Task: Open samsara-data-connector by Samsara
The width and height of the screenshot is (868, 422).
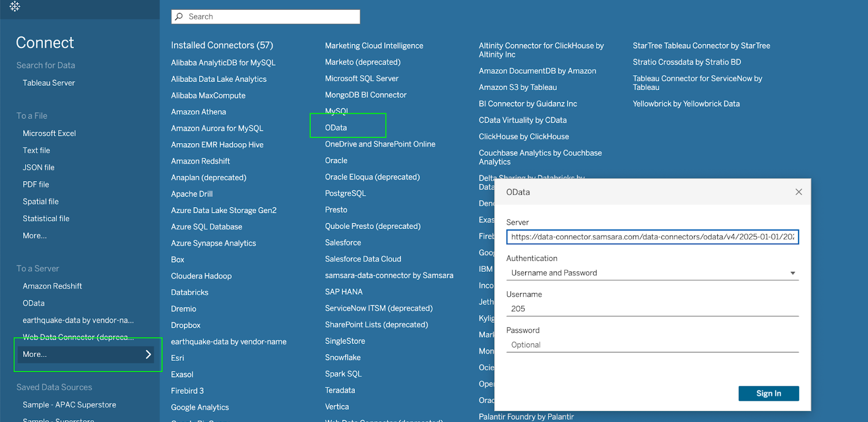Action: [389, 276]
